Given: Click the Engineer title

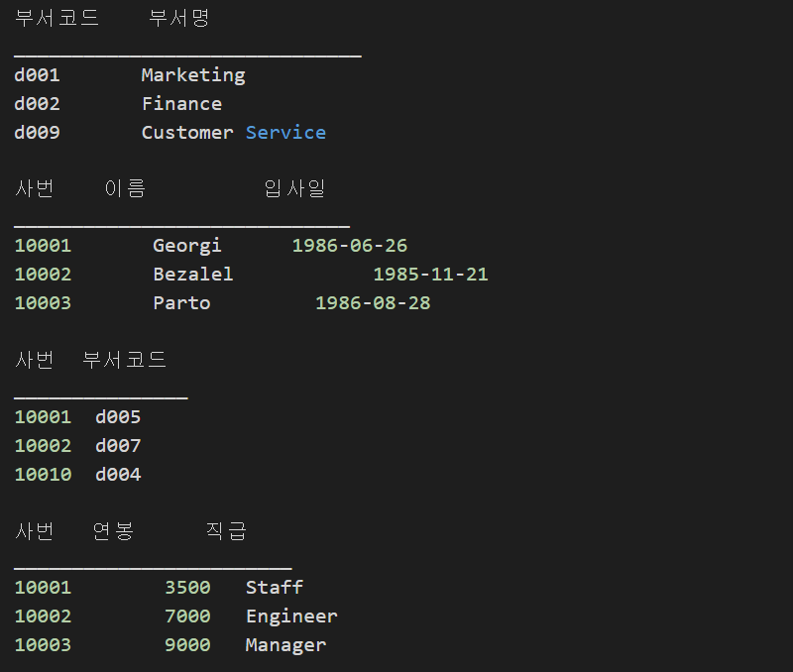Looking at the screenshot, I should (x=291, y=616).
